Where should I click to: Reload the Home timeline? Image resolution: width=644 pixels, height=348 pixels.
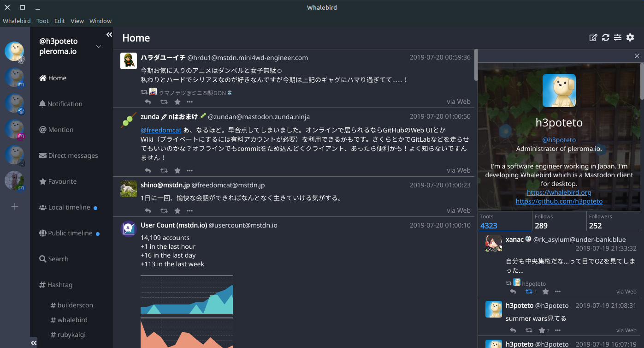pos(606,37)
